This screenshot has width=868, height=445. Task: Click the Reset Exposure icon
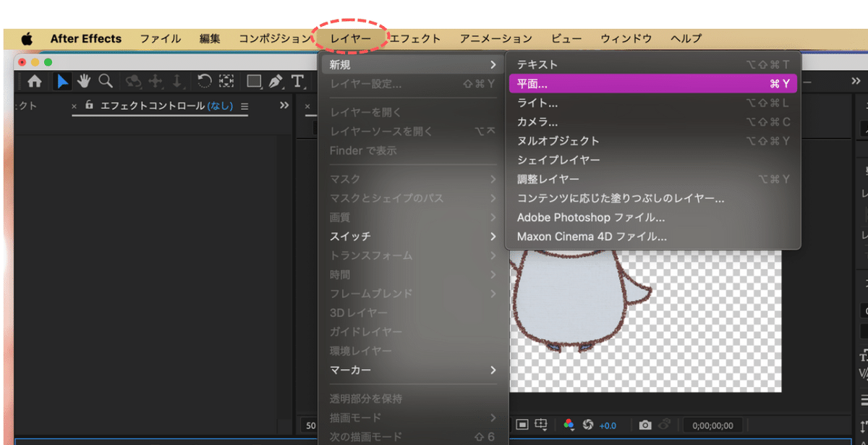point(588,425)
